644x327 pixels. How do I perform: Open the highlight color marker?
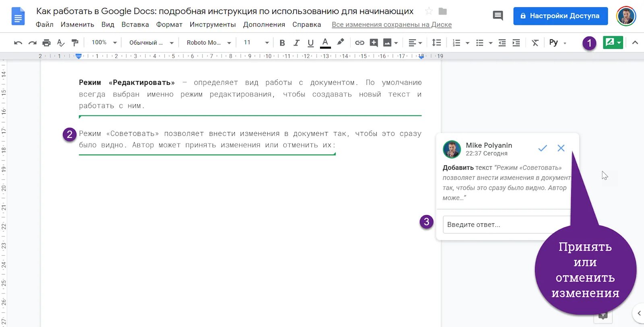click(341, 42)
